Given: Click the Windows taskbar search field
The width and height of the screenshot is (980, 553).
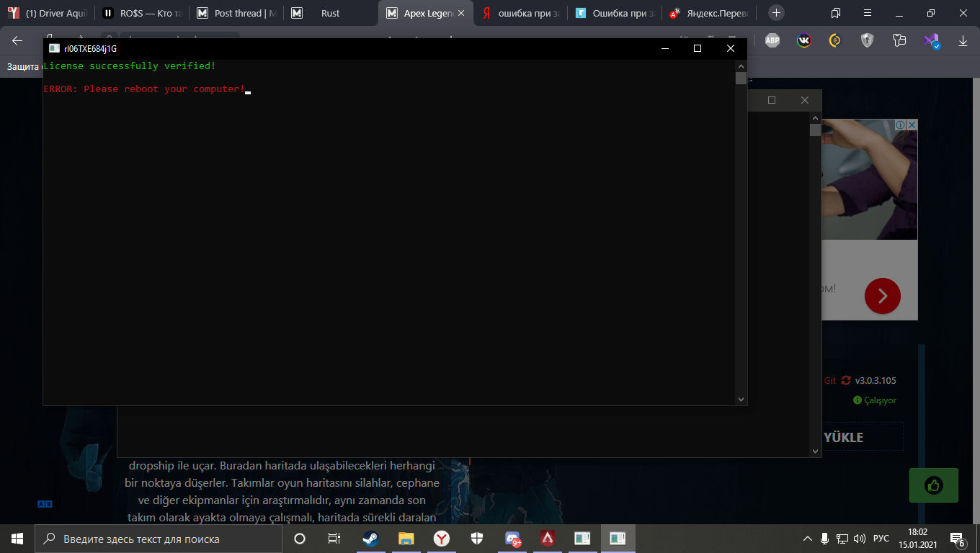Looking at the screenshot, I should click(x=159, y=539).
